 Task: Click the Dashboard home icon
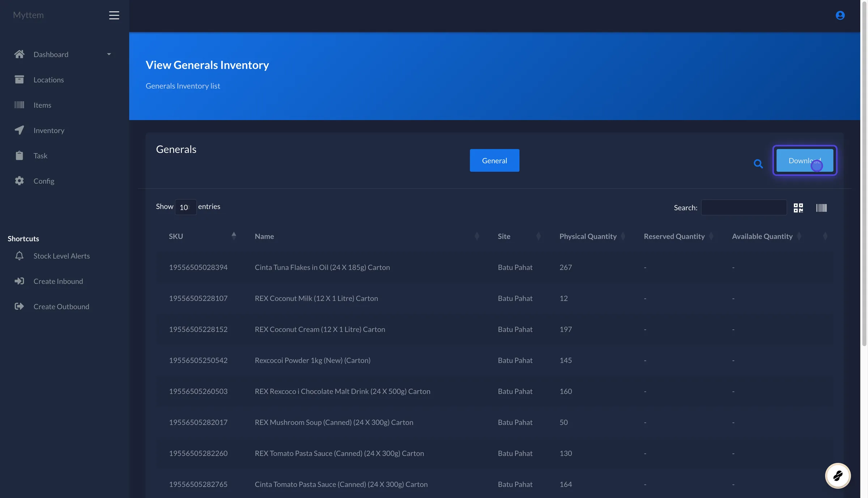pos(19,54)
